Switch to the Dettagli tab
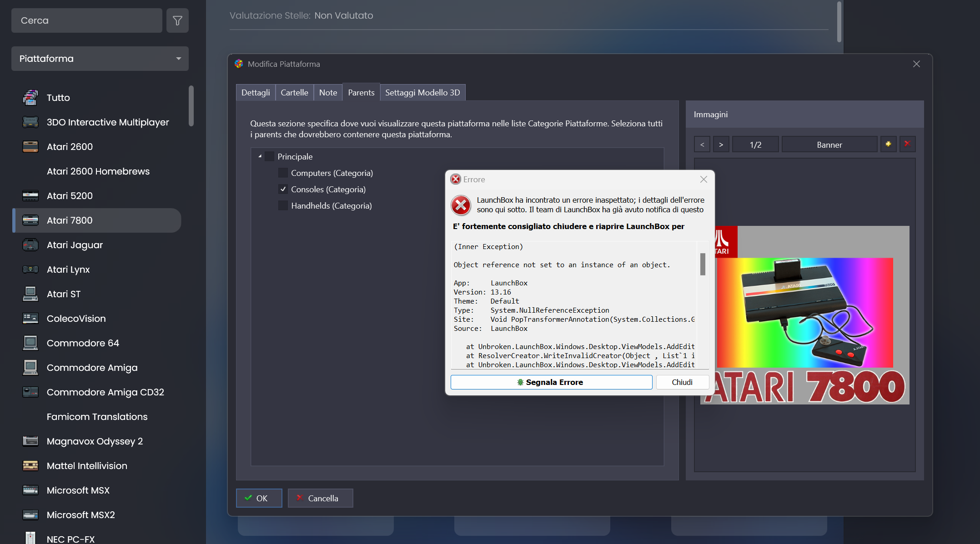 pyautogui.click(x=256, y=93)
